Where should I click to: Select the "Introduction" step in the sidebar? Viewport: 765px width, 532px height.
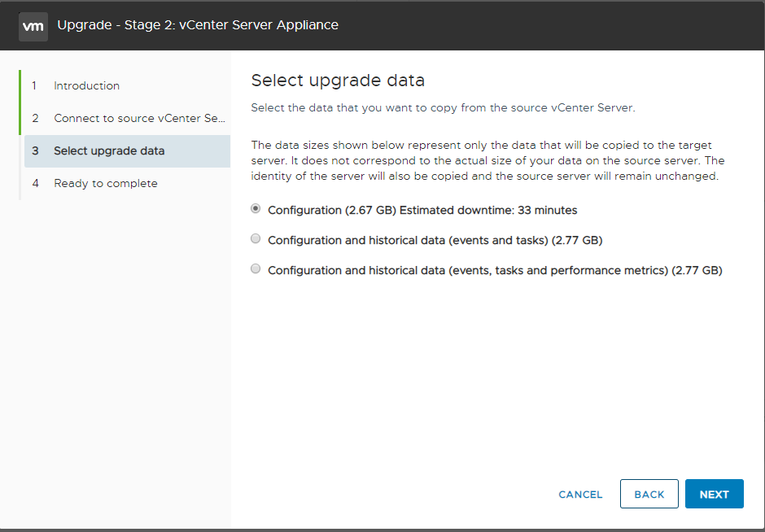86,85
